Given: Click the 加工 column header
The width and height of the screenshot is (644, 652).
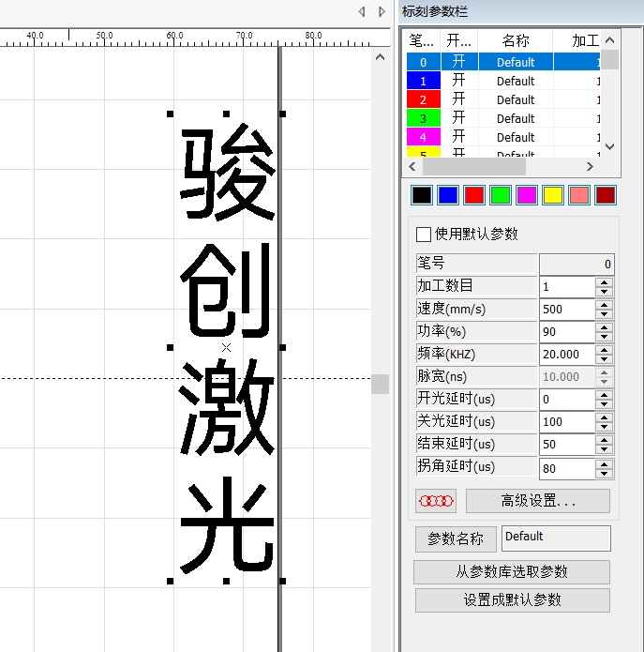Looking at the screenshot, I should 577,40.
